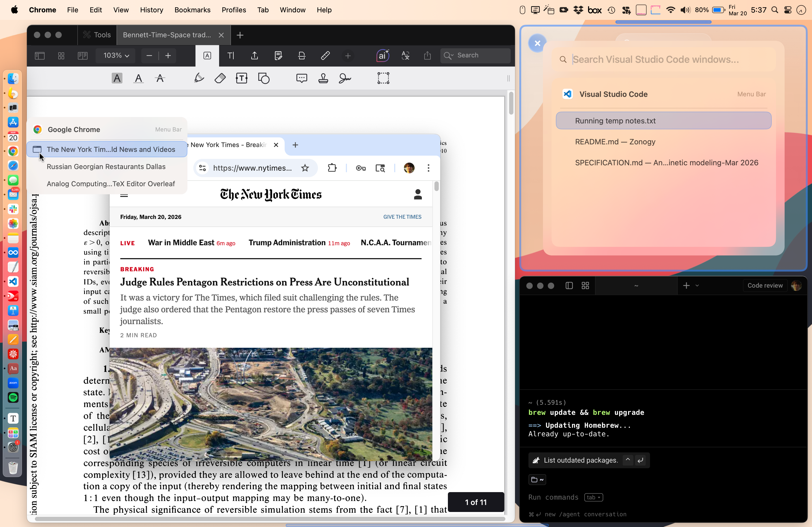The height and width of the screenshot is (527, 812).
Task: Open the tab dropdown in Run commands
Action: 593,497
